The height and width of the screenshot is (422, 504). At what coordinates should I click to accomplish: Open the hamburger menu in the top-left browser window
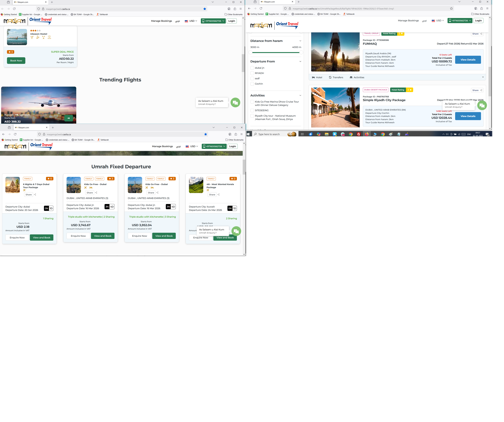pyautogui.click(x=240, y=9)
